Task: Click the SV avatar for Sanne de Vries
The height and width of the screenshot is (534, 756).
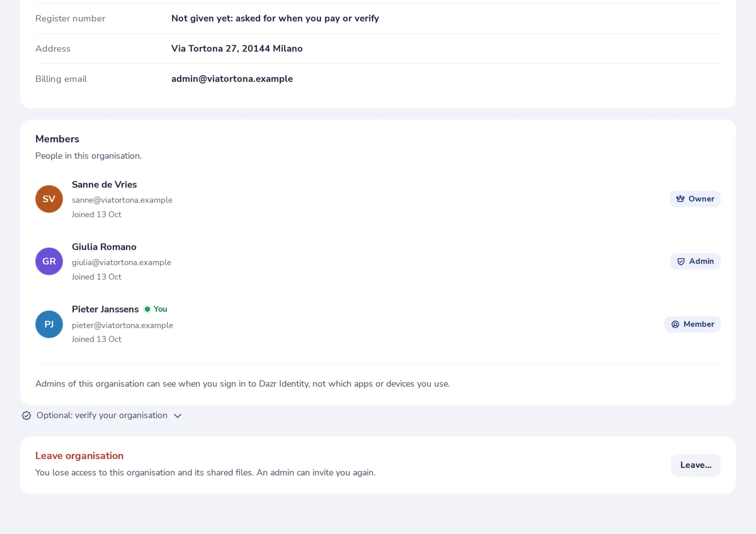Action: pos(49,199)
